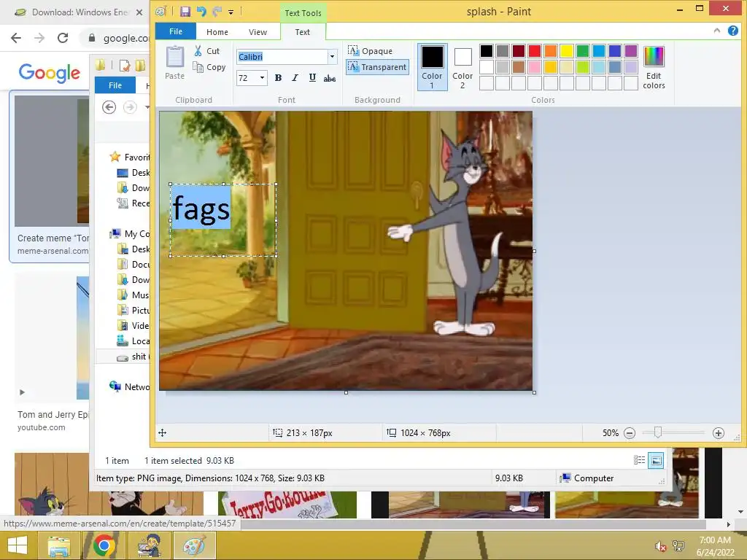Collapse the Paint ribbon with the chevron
The height and width of the screenshot is (560, 747).
(717, 31)
